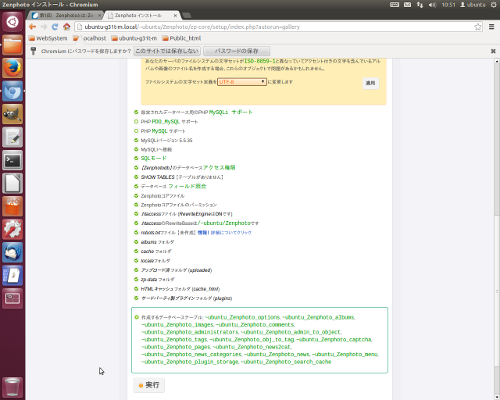Click the browser forward arrow

point(44,27)
